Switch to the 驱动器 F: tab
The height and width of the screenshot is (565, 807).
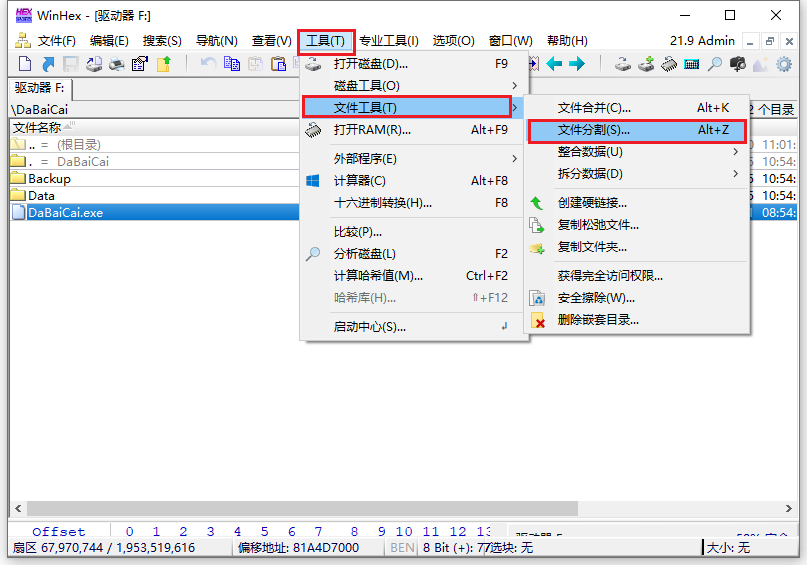[40, 89]
